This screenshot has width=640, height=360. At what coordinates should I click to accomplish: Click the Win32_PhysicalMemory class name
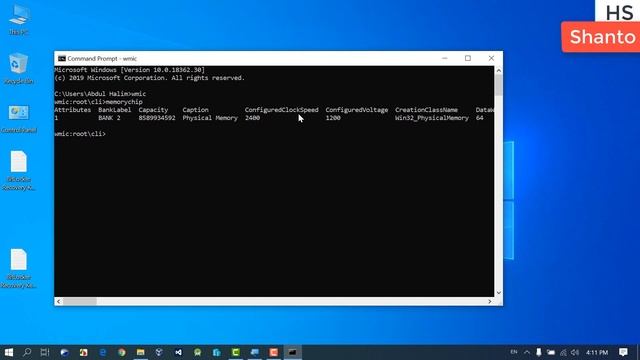coord(431,118)
